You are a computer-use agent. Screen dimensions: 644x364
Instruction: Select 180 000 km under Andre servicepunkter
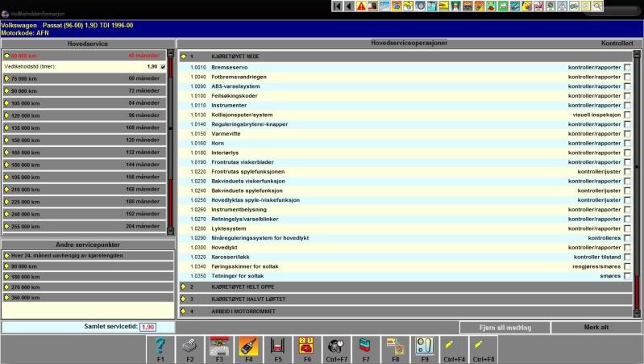pyautogui.click(x=85, y=276)
